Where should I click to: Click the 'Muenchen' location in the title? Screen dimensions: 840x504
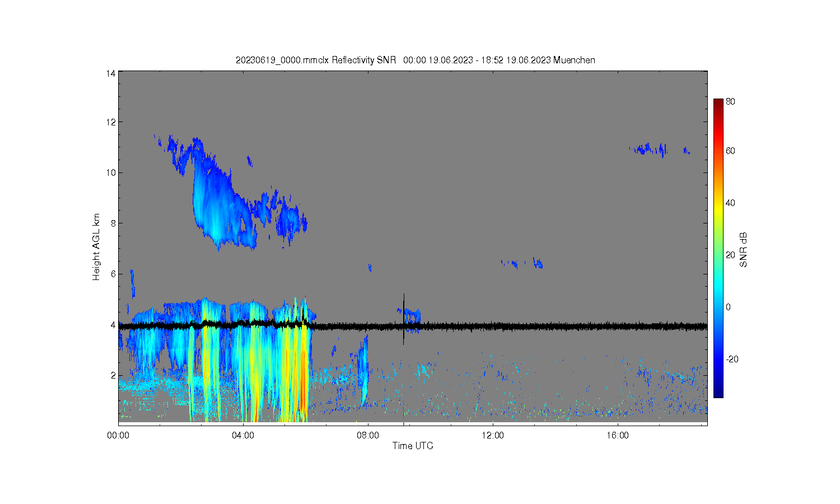574,60
